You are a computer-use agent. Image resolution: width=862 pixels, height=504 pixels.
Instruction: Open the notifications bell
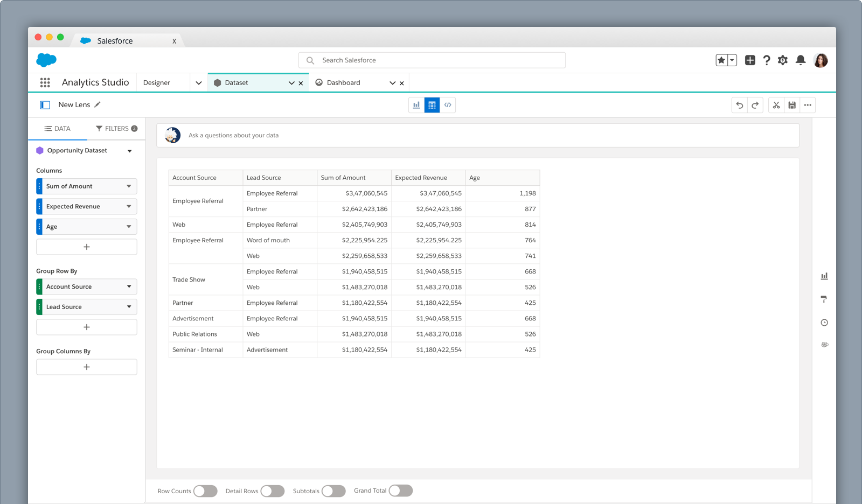click(801, 60)
